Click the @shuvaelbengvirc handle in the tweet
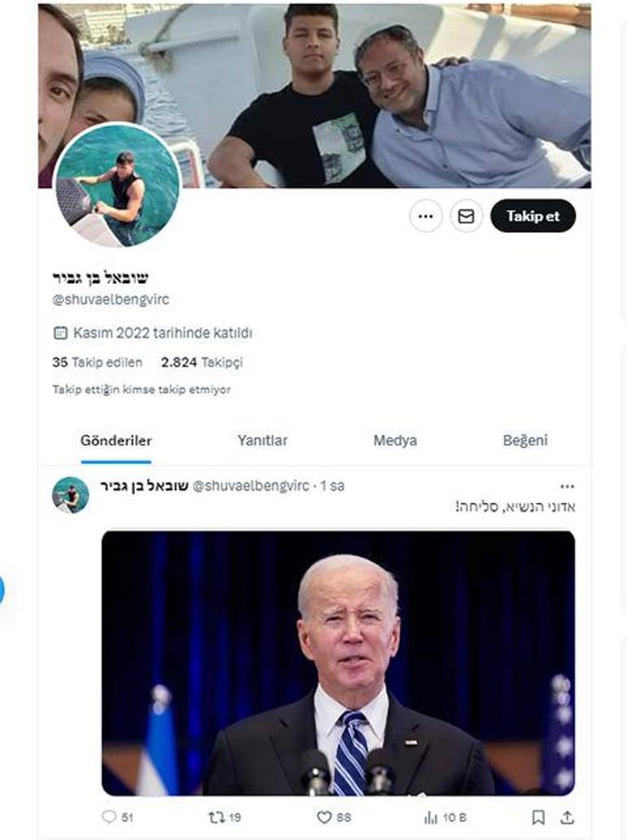The width and height of the screenshot is (627, 840). click(251, 486)
